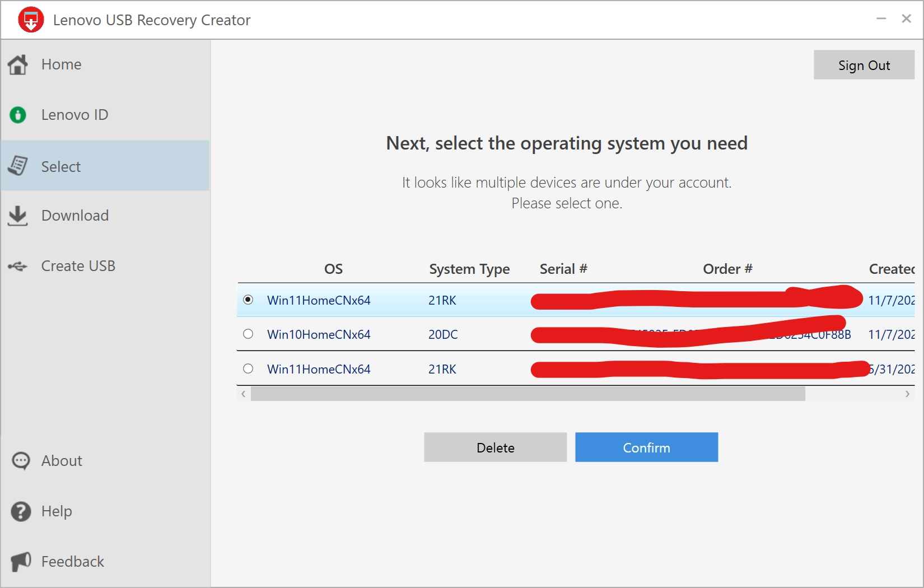Click the horizontal scrollbar thumb
The width and height of the screenshot is (924, 588).
tap(528, 394)
